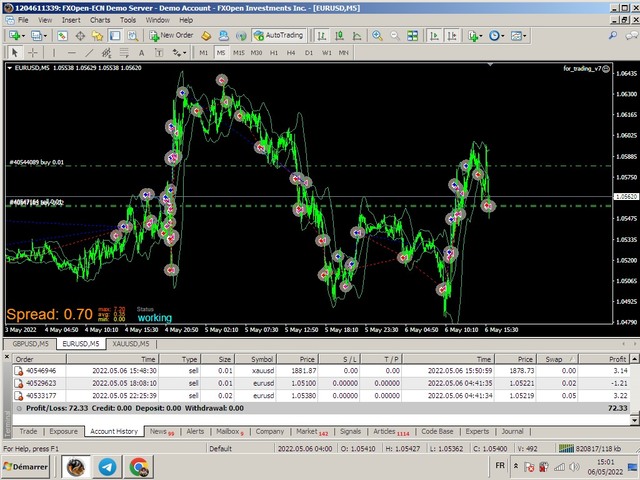The height and width of the screenshot is (480, 640).
Task: Switch timeframe to M1
Action: [x=203, y=53]
